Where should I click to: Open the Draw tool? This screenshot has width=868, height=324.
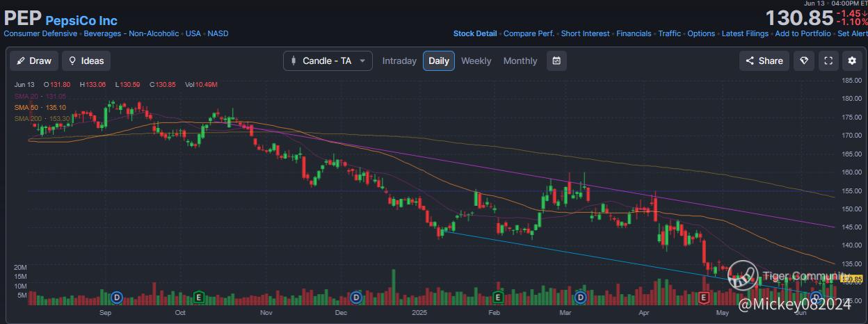pos(34,60)
